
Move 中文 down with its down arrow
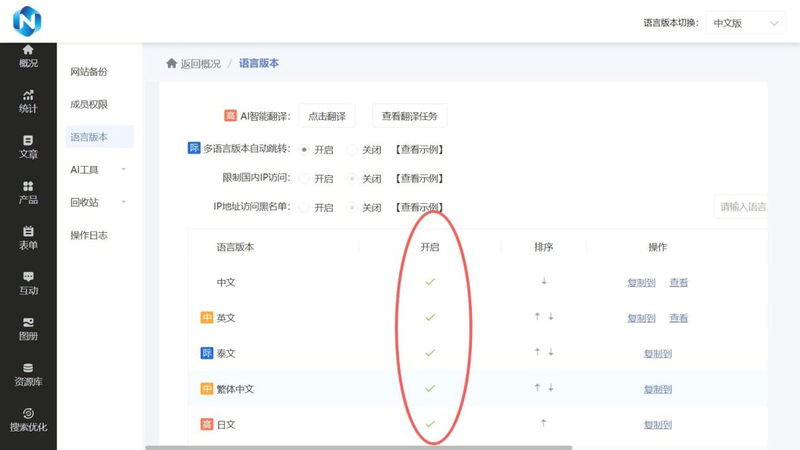point(544,281)
